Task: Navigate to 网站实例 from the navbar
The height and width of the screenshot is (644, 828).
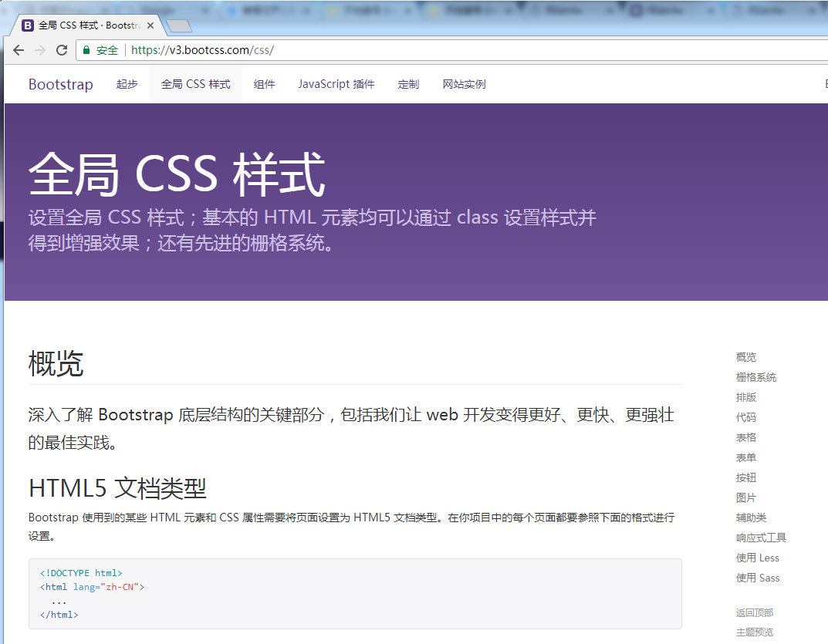Action: point(464,84)
